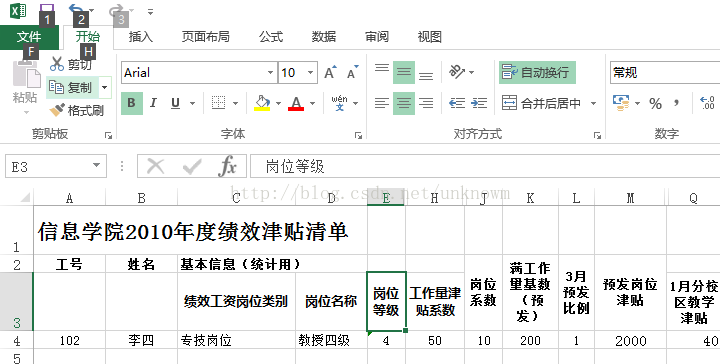Expand the 复制 dropdown arrow
The height and width of the screenshot is (364, 720).
[x=105, y=87]
